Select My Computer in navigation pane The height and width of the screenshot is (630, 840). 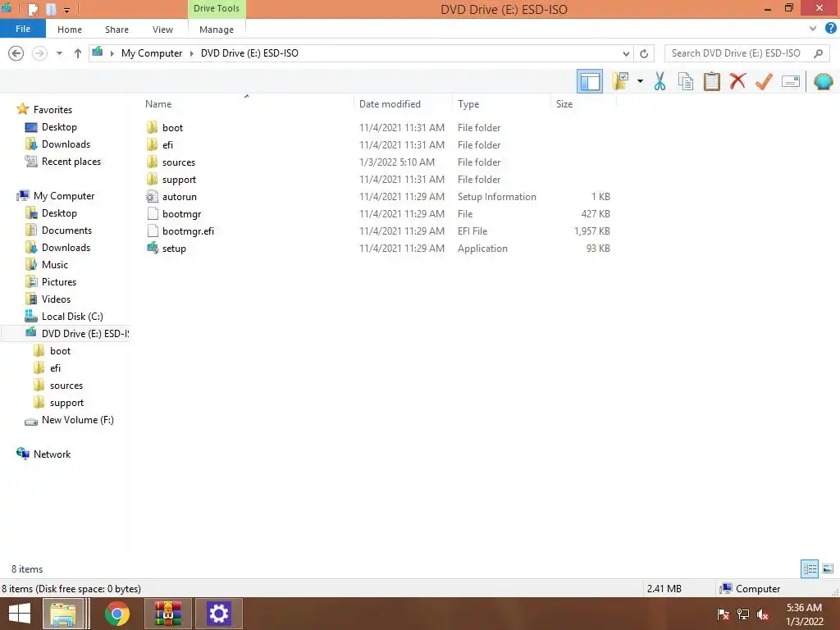click(x=64, y=195)
